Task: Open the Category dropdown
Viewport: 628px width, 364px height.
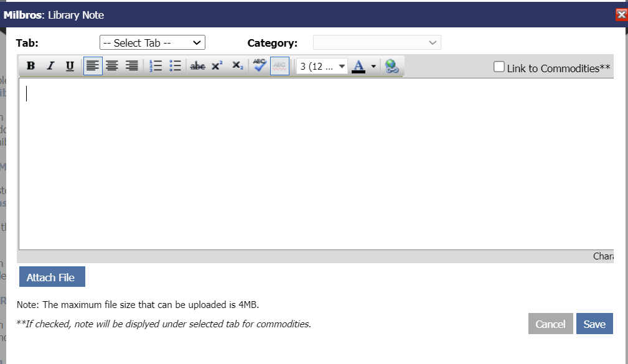Action: [377, 43]
